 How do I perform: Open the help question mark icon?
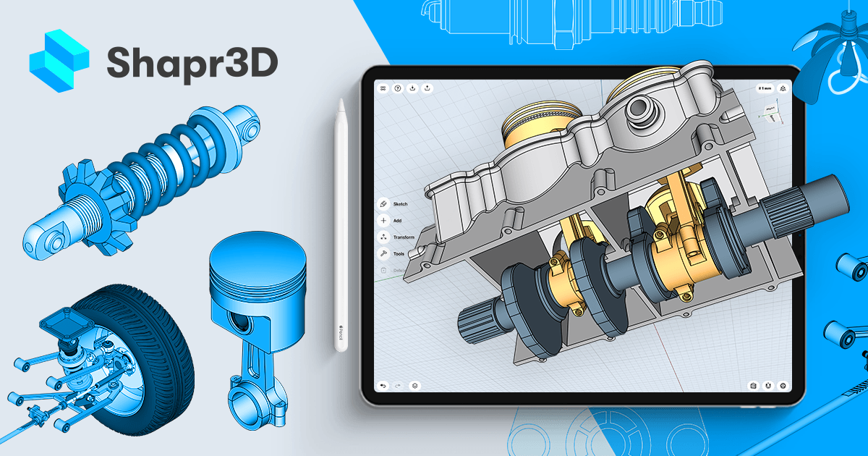[397, 88]
